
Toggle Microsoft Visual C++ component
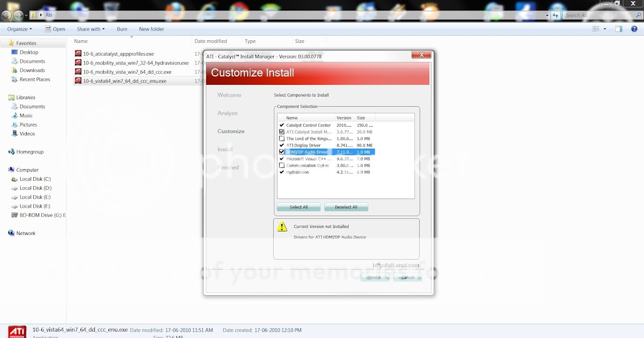(x=282, y=159)
